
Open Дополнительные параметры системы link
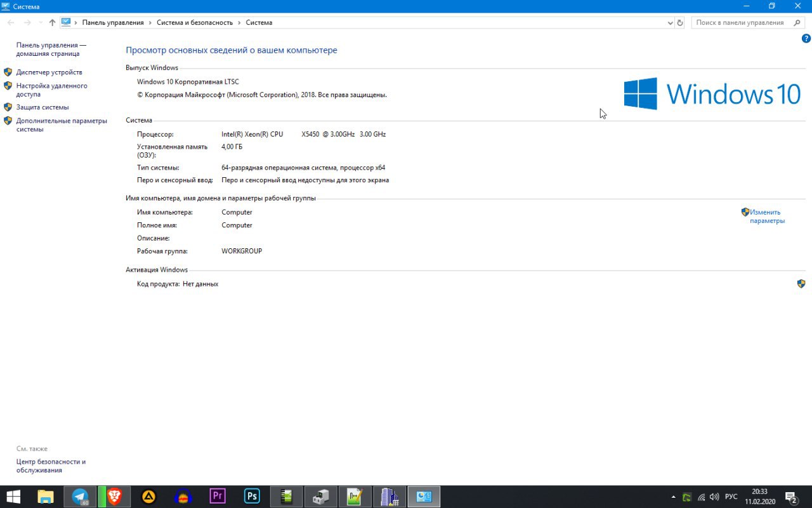click(x=62, y=124)
